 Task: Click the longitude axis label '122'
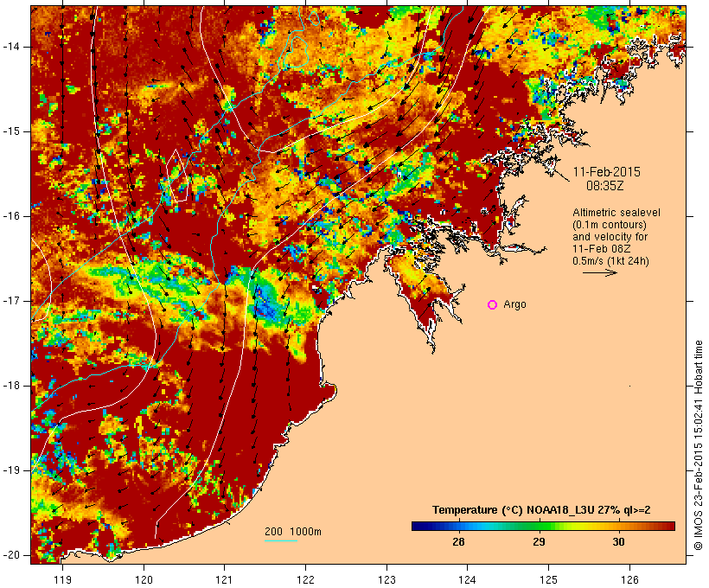tap(306, 579)
